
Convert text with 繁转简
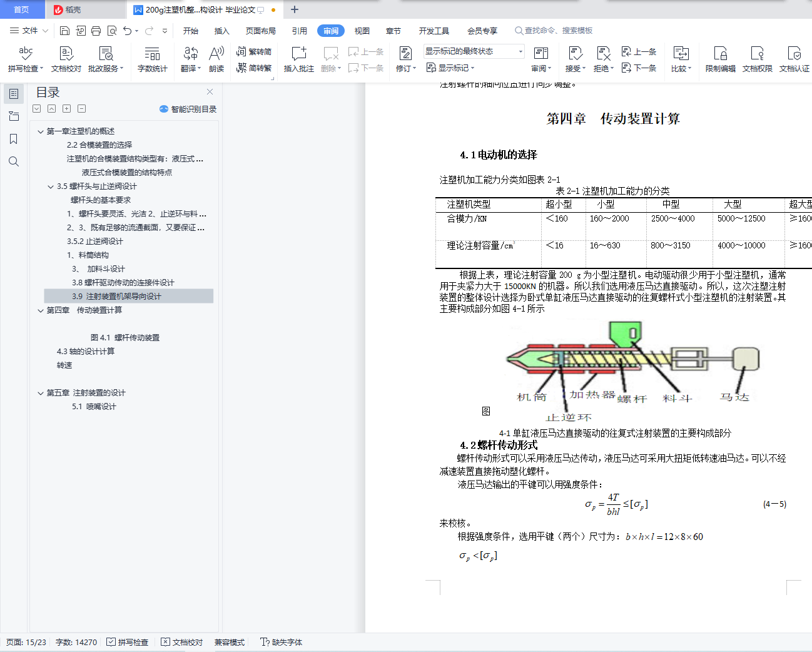click(x=254, y=51)
